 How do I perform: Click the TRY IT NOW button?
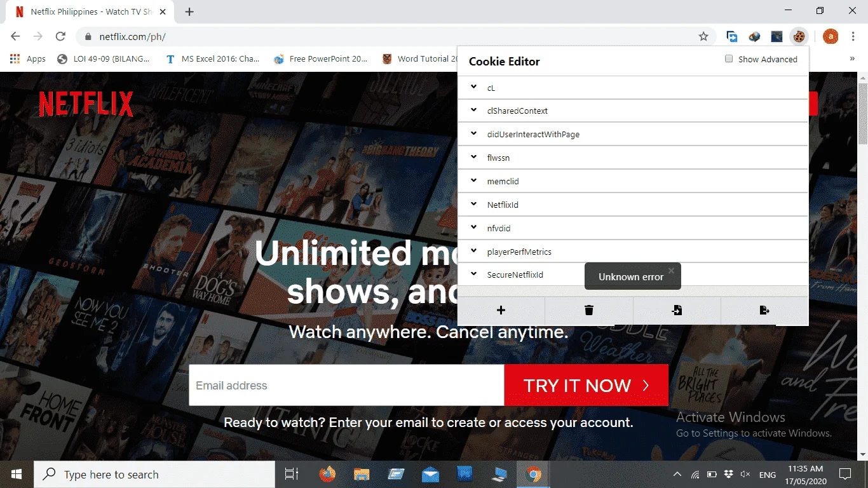[587, 385]
